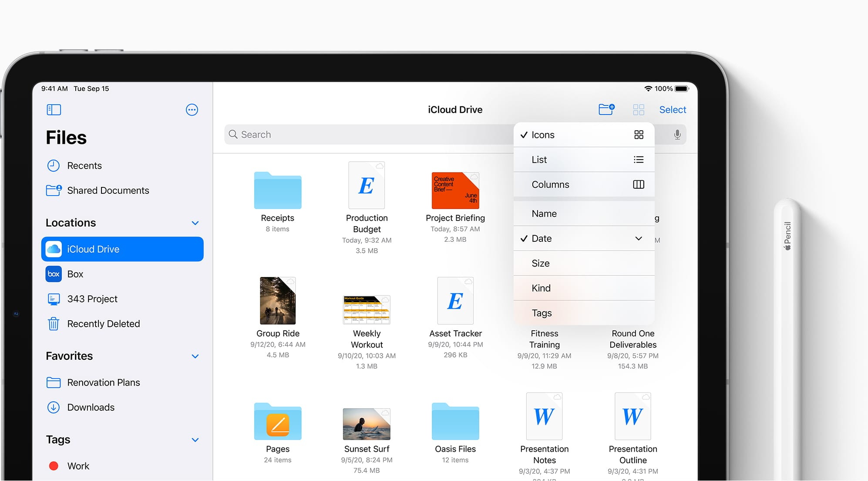Click the Recently Deleted trash icon

(53, 324)
